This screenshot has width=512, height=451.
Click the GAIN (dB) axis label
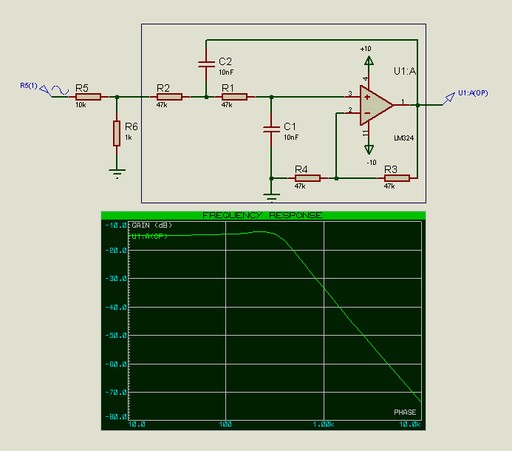(152, 225)
